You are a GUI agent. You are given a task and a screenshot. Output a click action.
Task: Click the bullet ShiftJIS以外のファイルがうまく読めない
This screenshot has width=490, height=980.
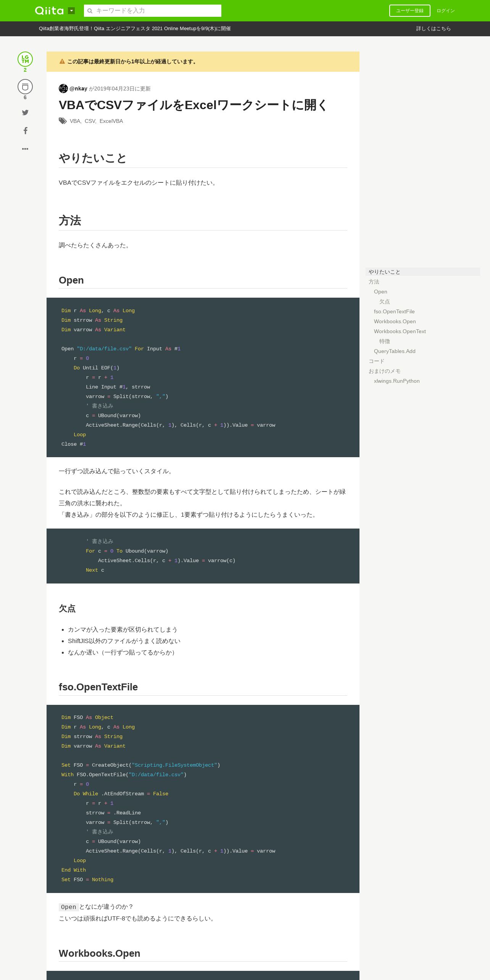(x=124, y=641)
